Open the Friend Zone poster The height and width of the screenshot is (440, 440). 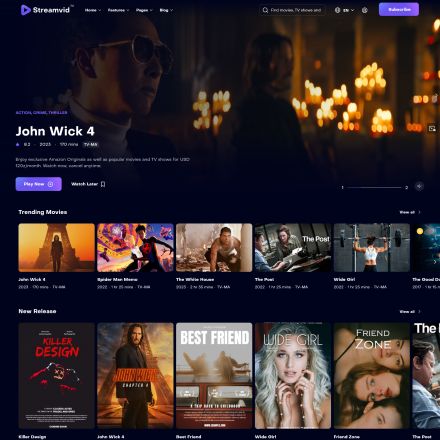372,375
